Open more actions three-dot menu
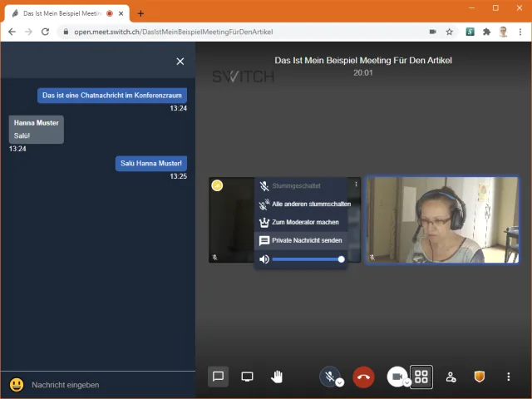The image size is (532, 399). (x=508, y=377)
